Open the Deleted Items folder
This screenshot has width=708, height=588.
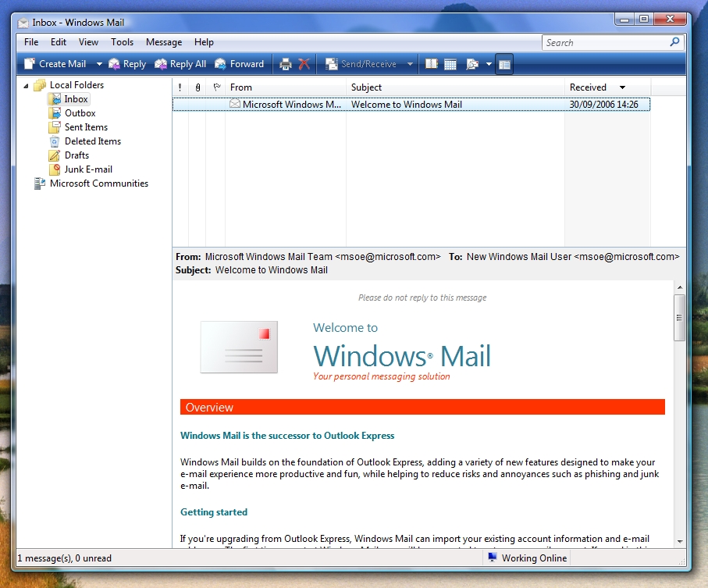(x=92, y=141)
